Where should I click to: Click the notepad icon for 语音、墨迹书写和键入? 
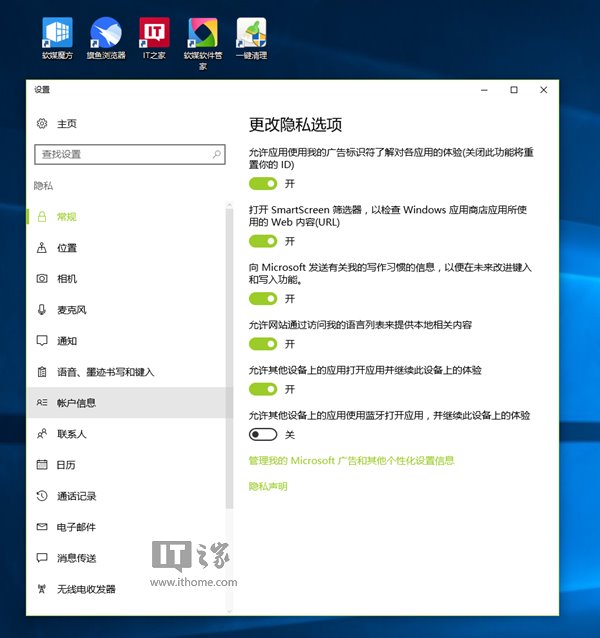42,371
